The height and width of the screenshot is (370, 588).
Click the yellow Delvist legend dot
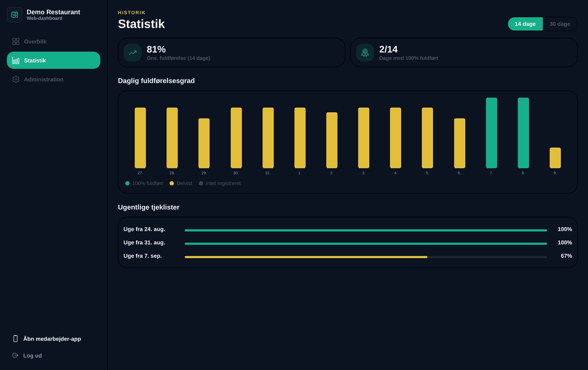[x=172, y=183]
